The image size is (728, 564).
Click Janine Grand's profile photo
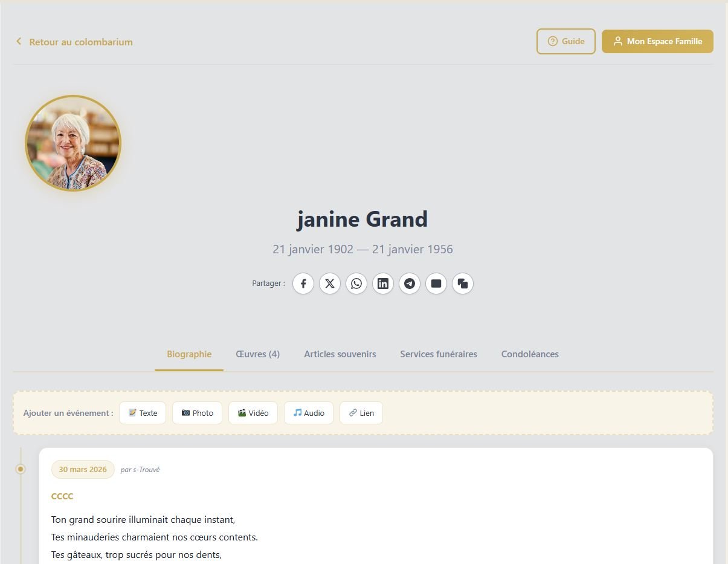72,143
